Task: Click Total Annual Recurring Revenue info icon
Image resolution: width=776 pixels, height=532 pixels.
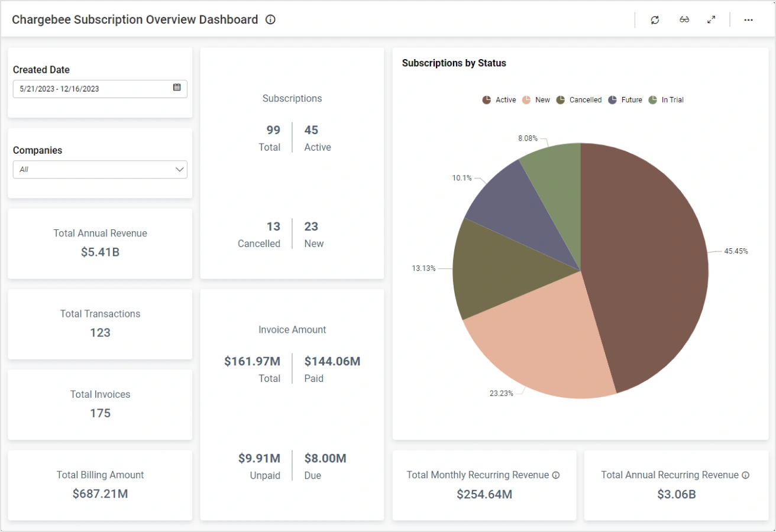Action: coord(746,475)
